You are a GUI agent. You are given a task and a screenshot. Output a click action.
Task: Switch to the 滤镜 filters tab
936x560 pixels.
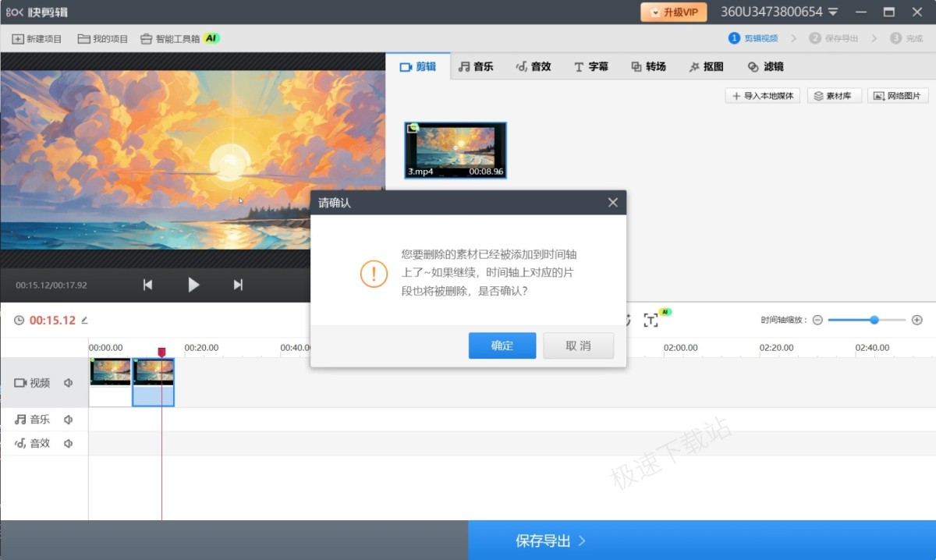pyautogui.click(x=765, y=67)
